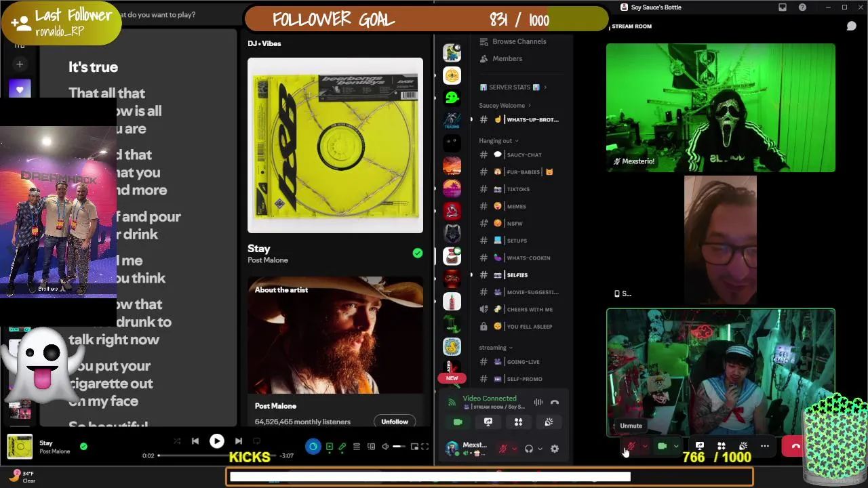Expand the Saucey Welcome category
The image size is (868, 488).
pos(505,106)
